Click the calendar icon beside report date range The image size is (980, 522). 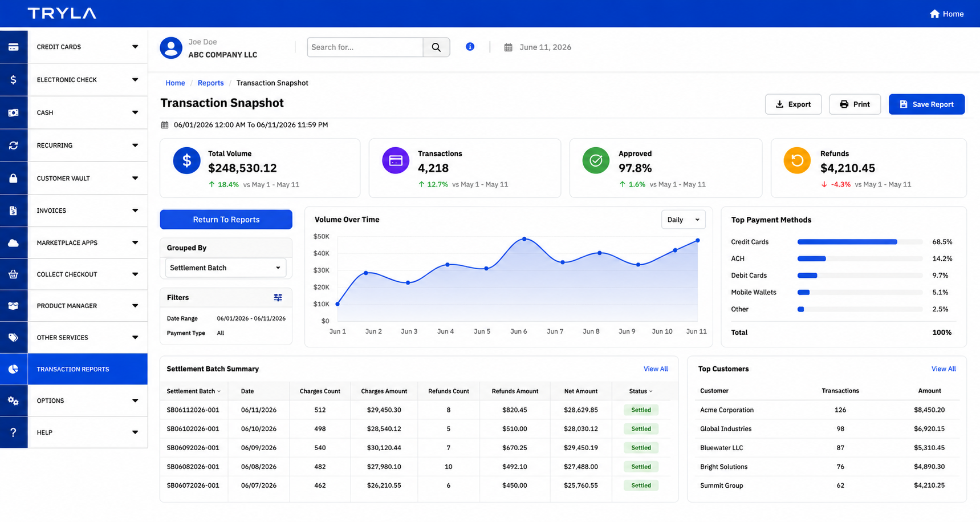165,125
